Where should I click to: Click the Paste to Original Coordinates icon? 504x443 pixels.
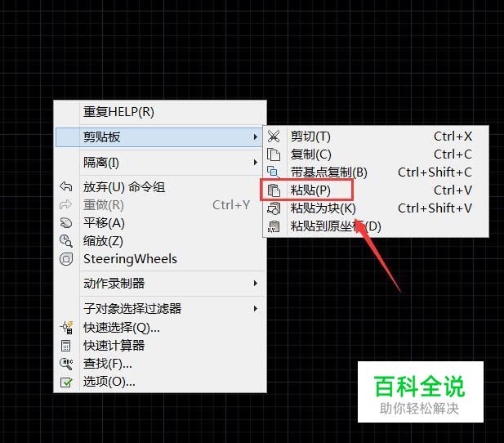[x=274, y=226]
